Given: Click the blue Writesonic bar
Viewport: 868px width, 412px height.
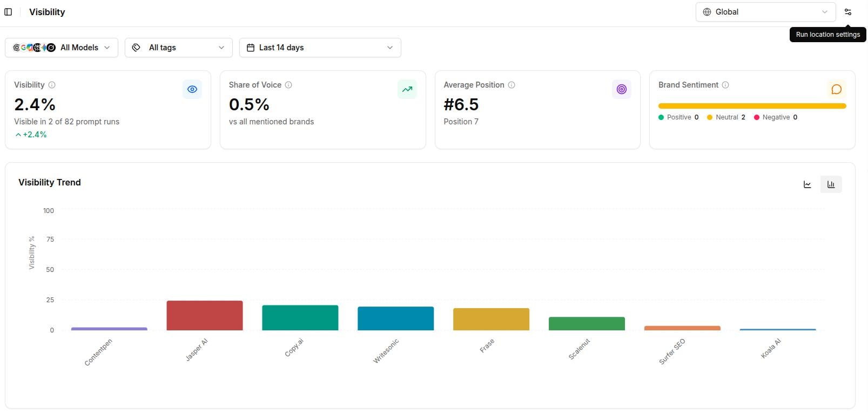Looking at the screenshot, I should click(396, 318).
